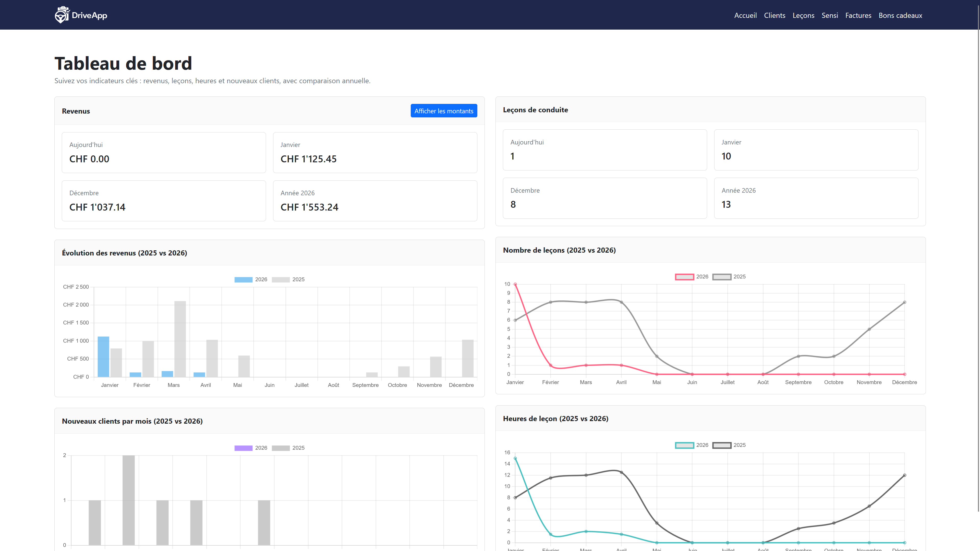Open the Factures page
The image size is (980, 551).
858,15
